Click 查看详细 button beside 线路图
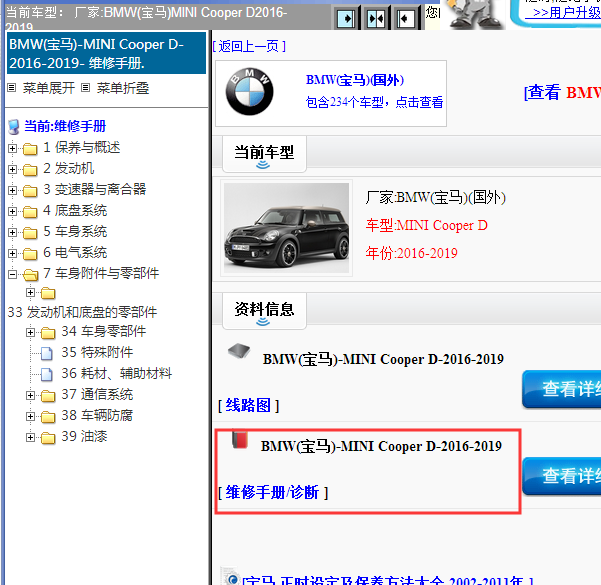 coord(562,389)
